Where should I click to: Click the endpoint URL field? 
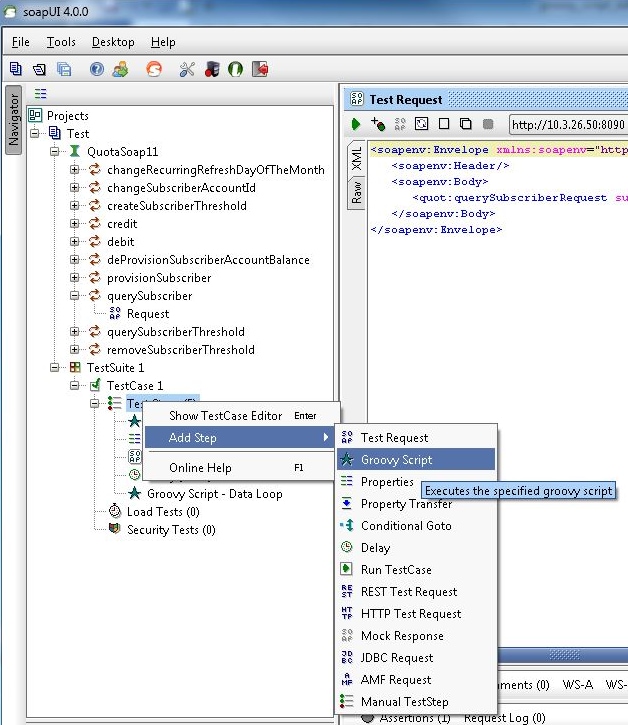pyautogui.click(x=568, y=125)
